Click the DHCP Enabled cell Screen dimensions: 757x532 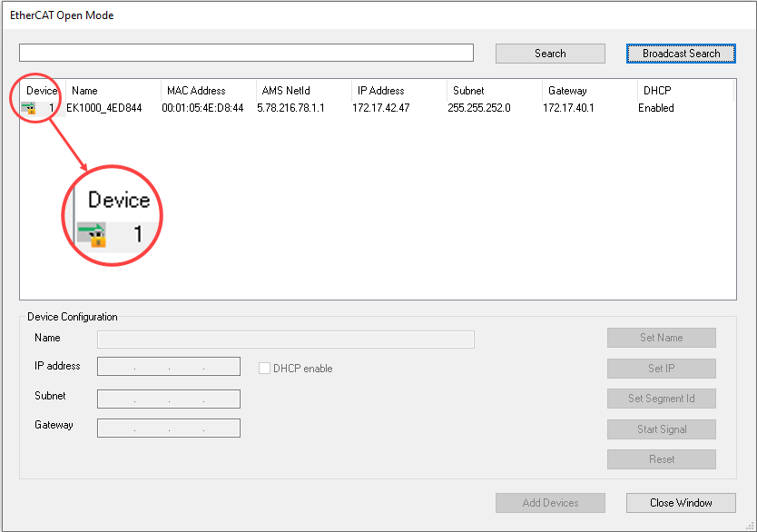(x=656, y=108)
